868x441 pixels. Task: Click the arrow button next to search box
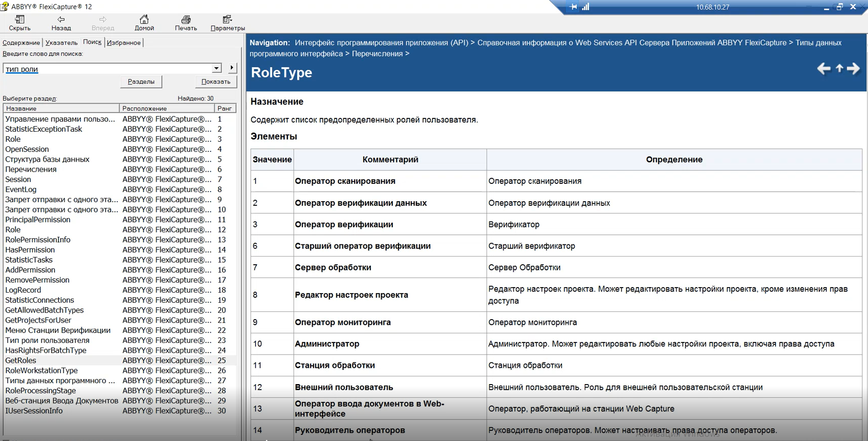[x=232, y=68]
